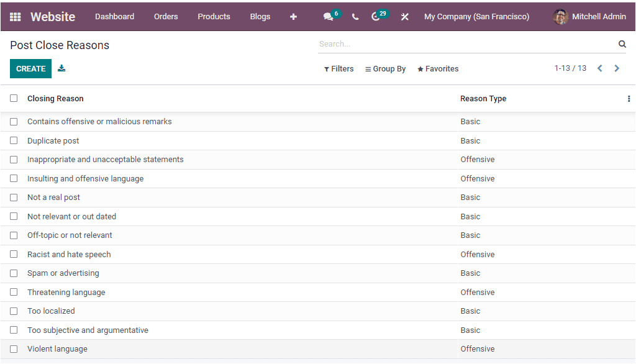The height and width of the screenshot is (364, 636).
Task: Open the developer tools icon
Action: 404,17
